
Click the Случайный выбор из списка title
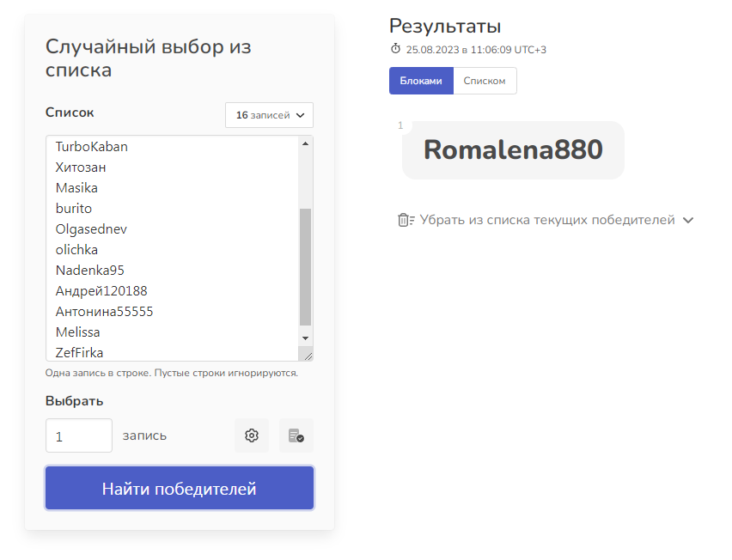[x=149, y=58]
